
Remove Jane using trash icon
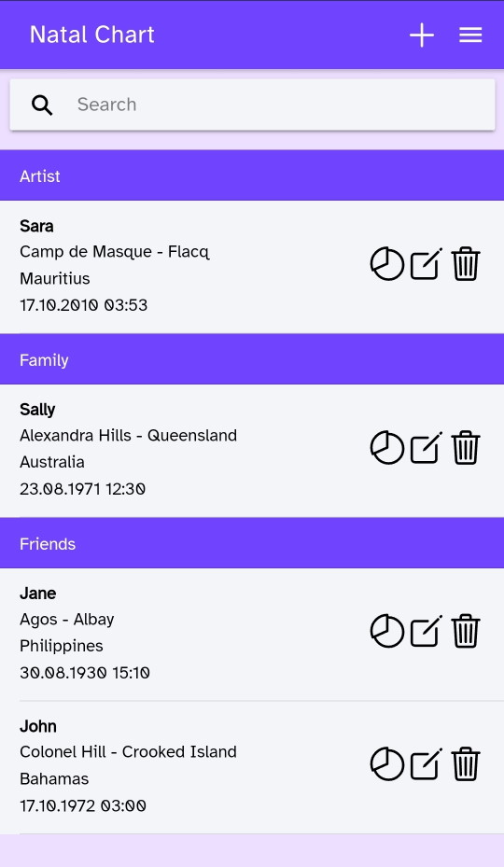(466, 630)
